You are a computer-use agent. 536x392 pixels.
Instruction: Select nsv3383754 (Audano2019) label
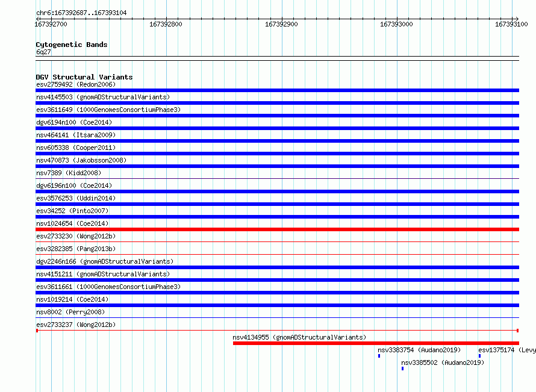[x=419, y=350]
